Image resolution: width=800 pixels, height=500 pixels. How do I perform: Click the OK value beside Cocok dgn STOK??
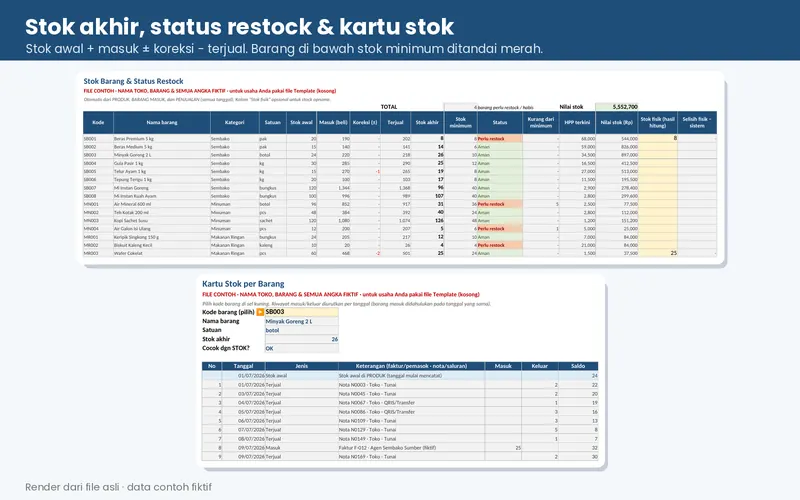[x=269, y=348]
